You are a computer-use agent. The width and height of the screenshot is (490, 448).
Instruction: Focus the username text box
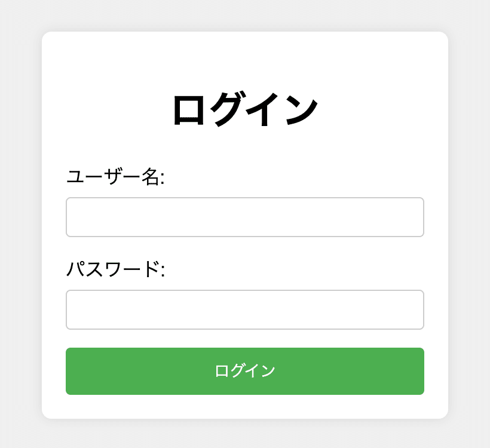tap(244, 217)
